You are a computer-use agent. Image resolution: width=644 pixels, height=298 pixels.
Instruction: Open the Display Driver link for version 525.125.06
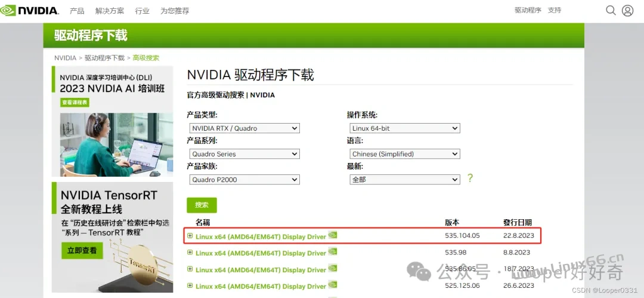pos(261,286)
